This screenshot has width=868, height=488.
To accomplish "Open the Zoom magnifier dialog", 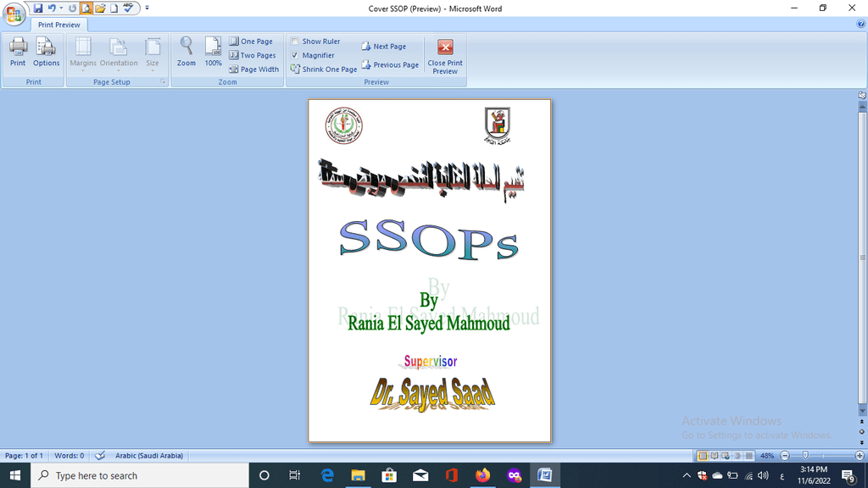I will [186, 53].
